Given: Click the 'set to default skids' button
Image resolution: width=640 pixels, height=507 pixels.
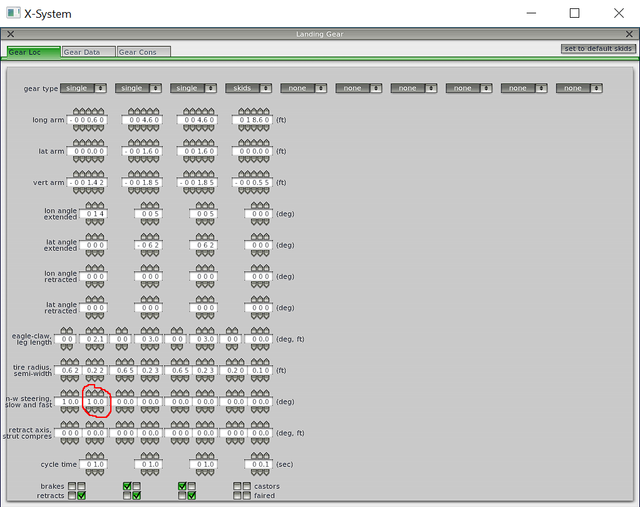Looking at the screenshot, I should (x=598, y=49).
